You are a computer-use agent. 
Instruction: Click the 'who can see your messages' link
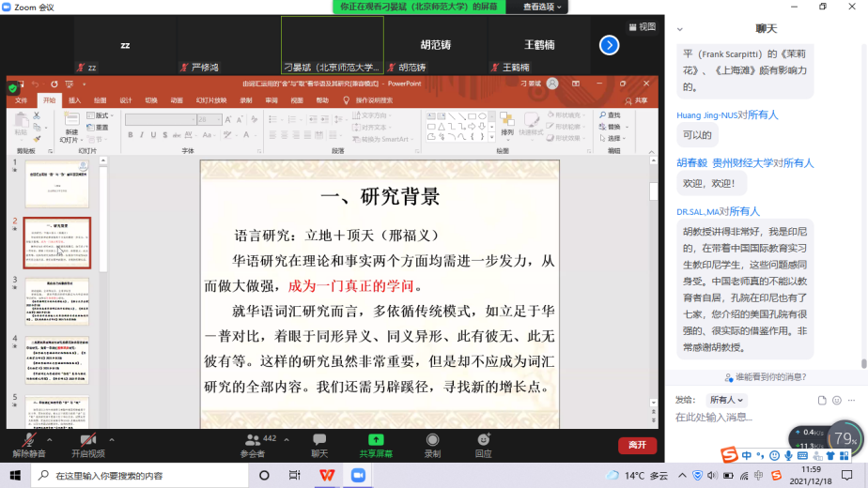coord(766,377)
